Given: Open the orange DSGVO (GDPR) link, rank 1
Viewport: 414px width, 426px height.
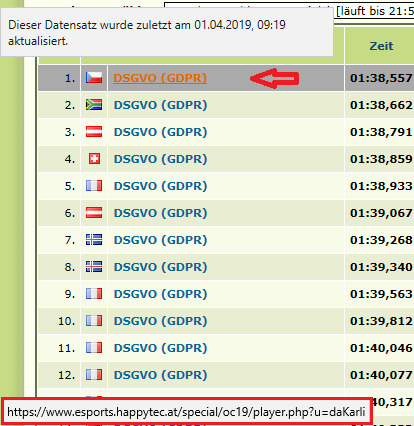Looking at the screenshot, I should coord(160,78).
